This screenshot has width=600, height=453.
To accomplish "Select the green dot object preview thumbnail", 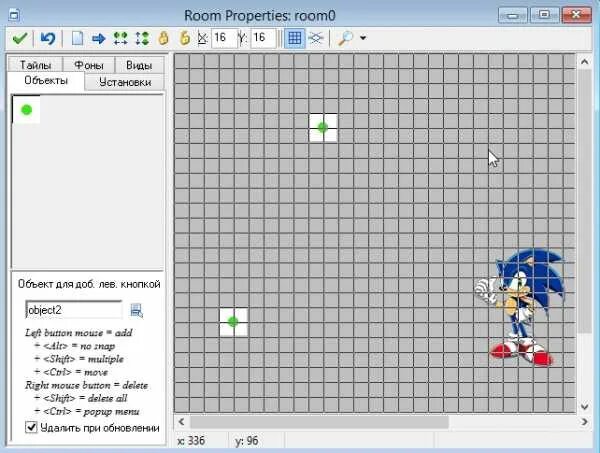I will (26, 110).
